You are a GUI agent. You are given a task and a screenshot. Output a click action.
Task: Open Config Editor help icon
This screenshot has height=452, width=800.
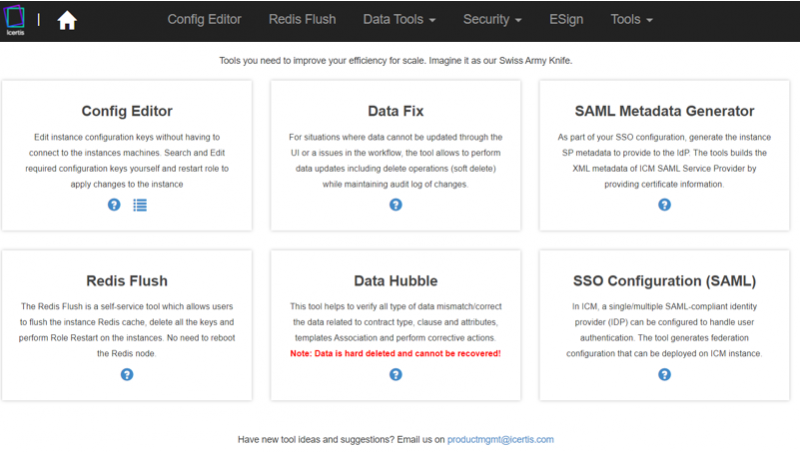pos(114,205)
